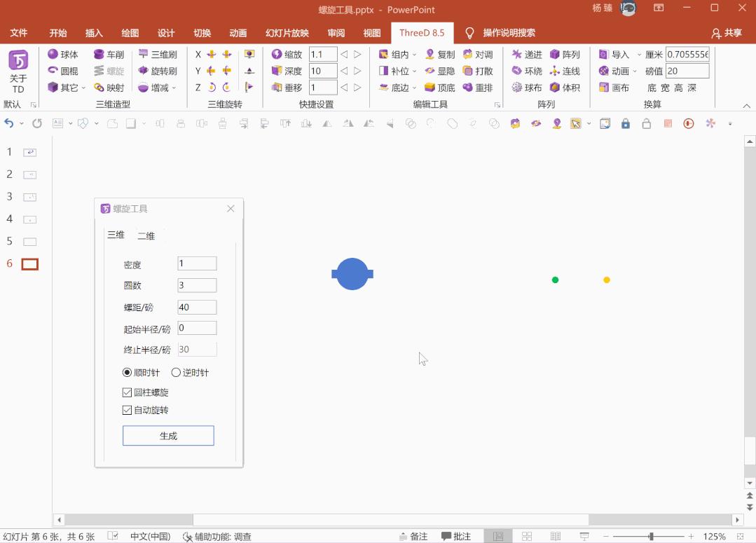Click the 关于TD button on the left
This screenshot has width=756, height=543.
18,69
